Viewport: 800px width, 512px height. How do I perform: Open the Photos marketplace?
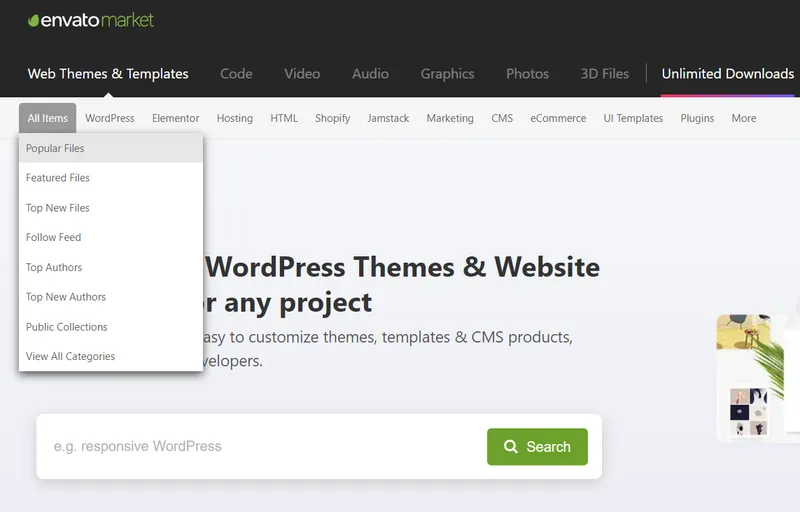pyautogui.click(x=528, y=74)
